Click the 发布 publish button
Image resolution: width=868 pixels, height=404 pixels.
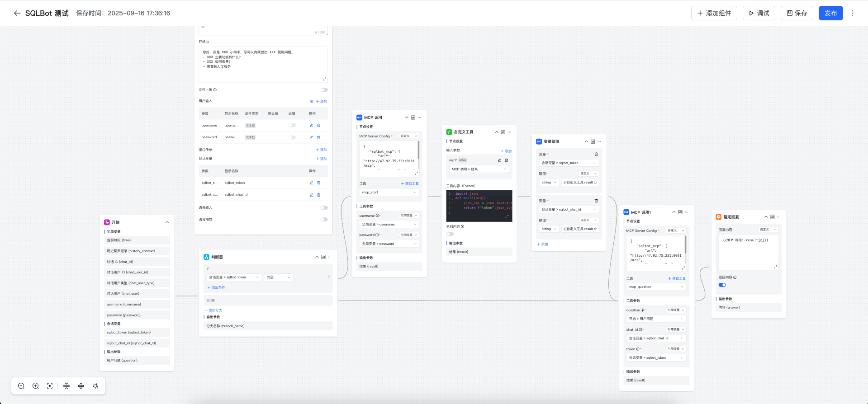point(830,13)
